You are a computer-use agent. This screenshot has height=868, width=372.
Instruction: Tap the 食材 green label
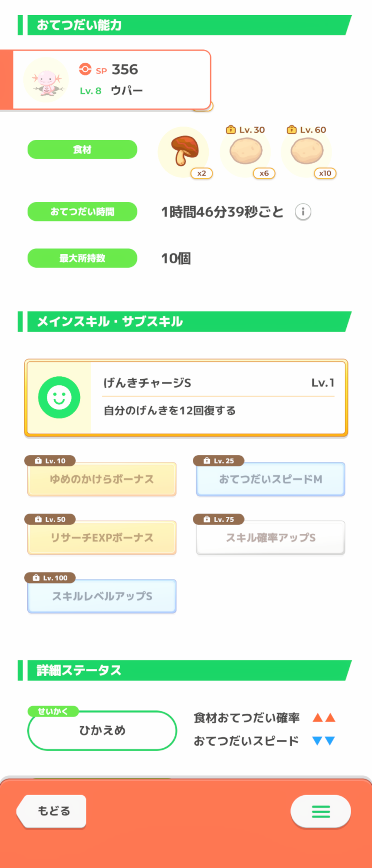[x=82, y=150]
